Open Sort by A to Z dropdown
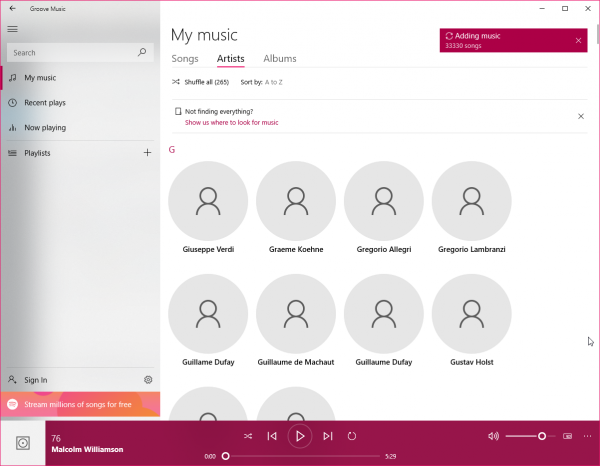The width and height of the screenshot is (600, 466). click(x=262, y=82)
